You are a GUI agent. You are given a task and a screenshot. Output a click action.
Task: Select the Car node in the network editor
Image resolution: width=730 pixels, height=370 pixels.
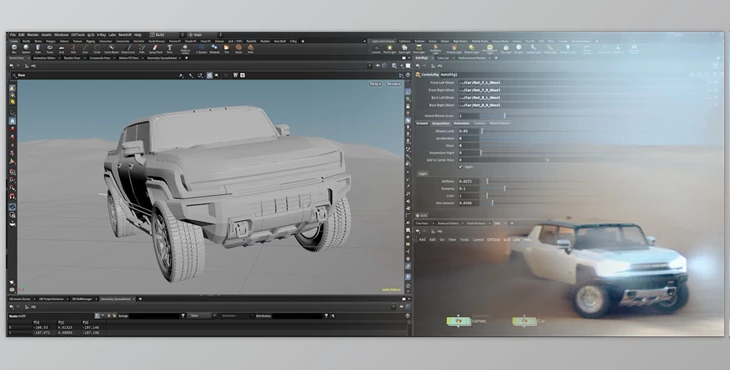point(525,321)
